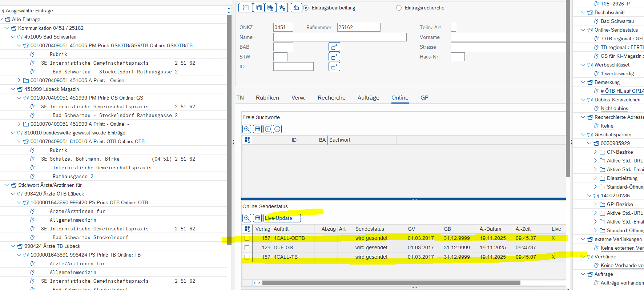Click the folder icon of Dienstleistung
The image size is (644, 290).
(x=603, y=178)
